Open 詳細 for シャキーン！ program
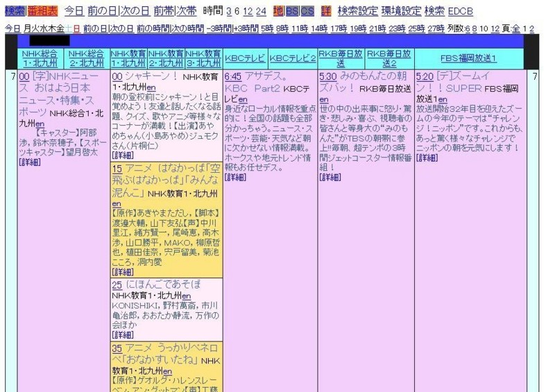555x392 pixels. 123,155
